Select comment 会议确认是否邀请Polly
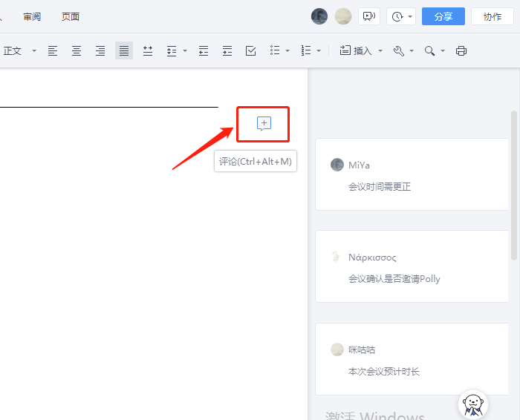Screen dimensions: 520x420 (x=394, y=279)
